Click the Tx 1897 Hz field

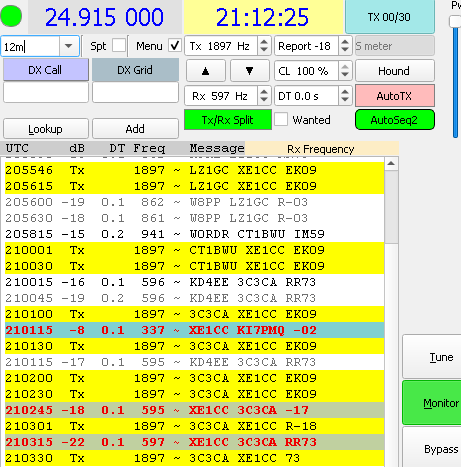point(221,46)
